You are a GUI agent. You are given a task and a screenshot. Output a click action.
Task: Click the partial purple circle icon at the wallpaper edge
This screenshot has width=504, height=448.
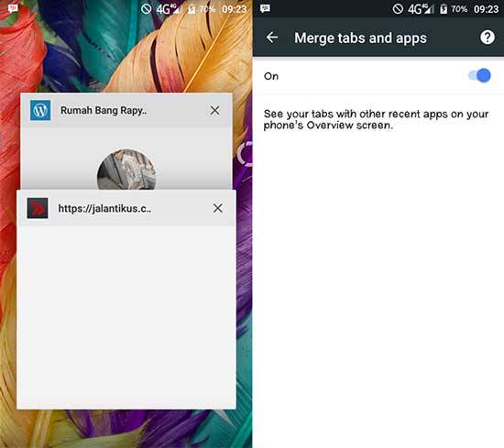click(245, 154)
